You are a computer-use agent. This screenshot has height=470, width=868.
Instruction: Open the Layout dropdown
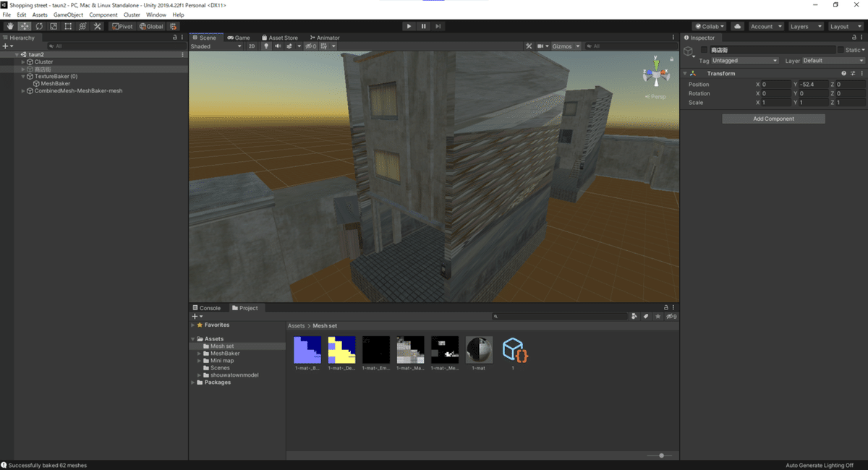coord(845,26)
